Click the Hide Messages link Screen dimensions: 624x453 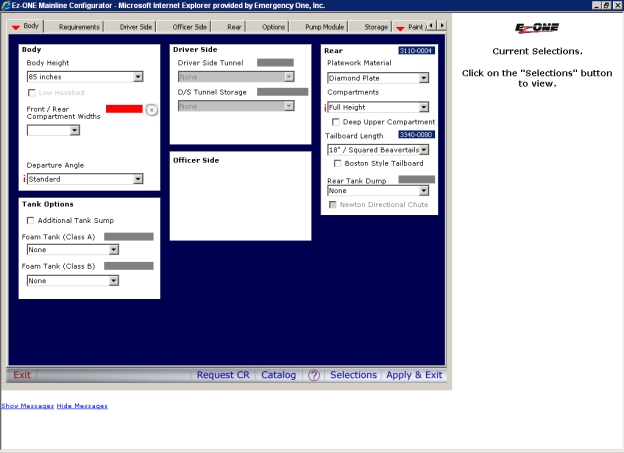(x=82, y=406)
